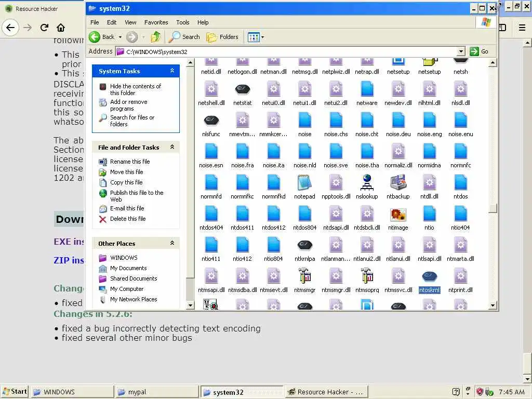
Task: Click Rename this file
Action: 129,162
